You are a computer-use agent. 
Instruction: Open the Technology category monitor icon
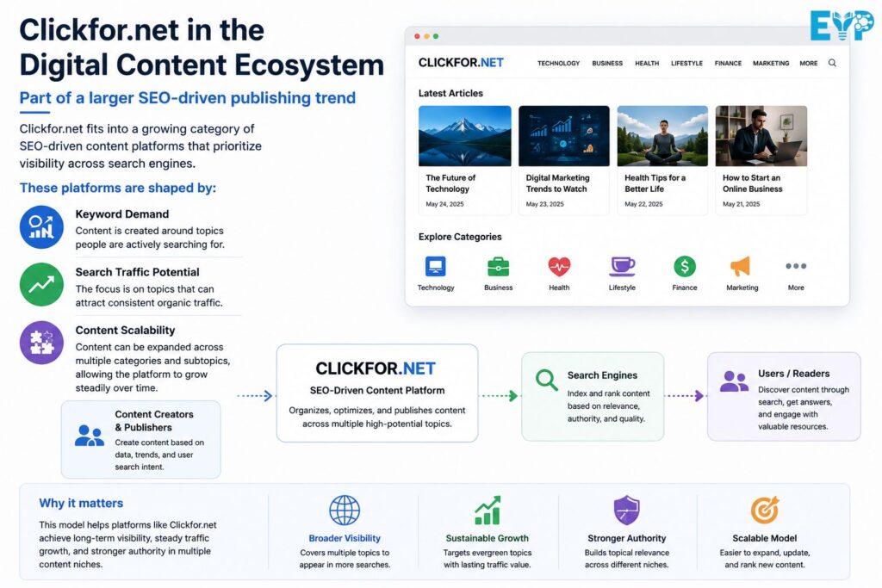(x=435, y=266)
